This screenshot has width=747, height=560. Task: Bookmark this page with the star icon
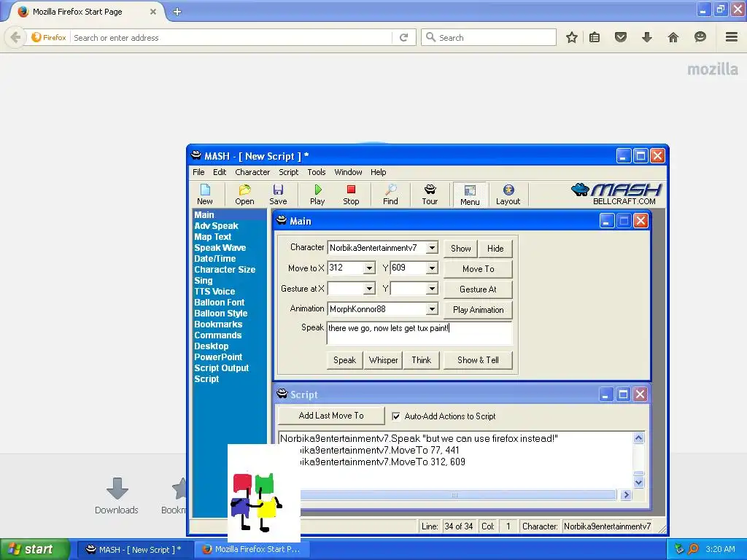tap(572, 37)
